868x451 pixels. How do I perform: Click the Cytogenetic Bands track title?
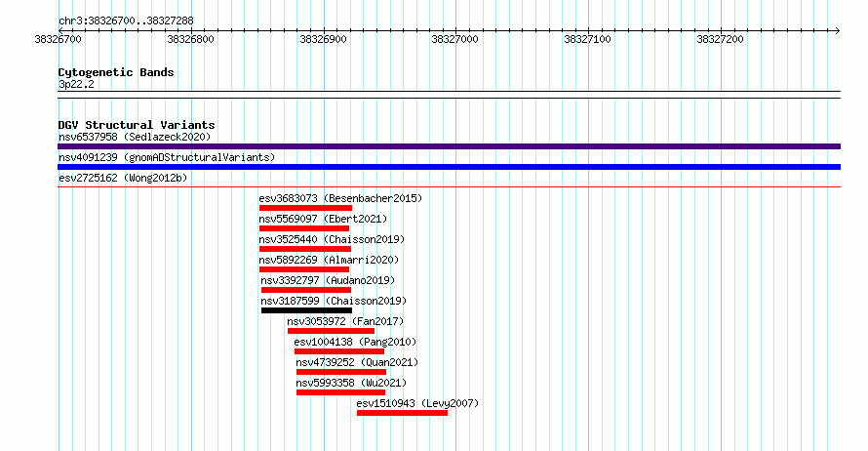point(116,72)
